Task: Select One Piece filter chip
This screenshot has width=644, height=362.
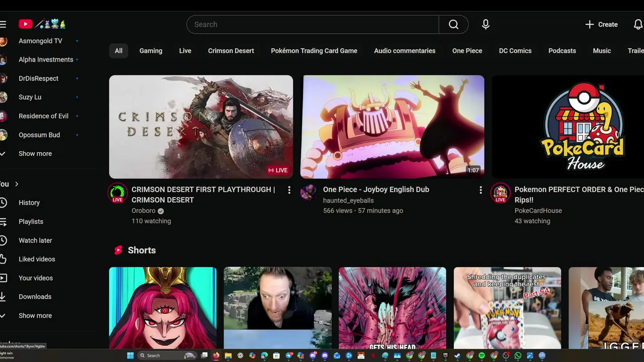Action: point(467,51)
